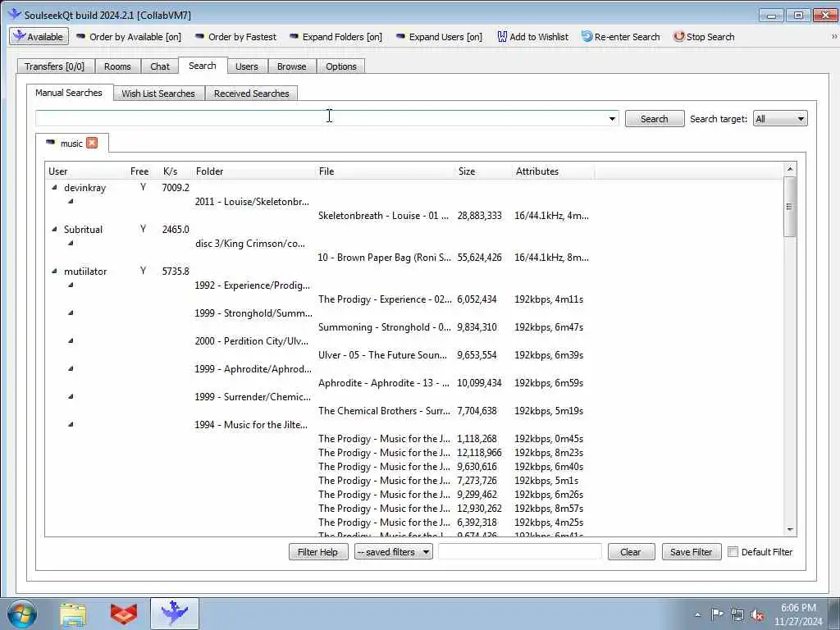Select Manual Searches tab

click(69, 93)
